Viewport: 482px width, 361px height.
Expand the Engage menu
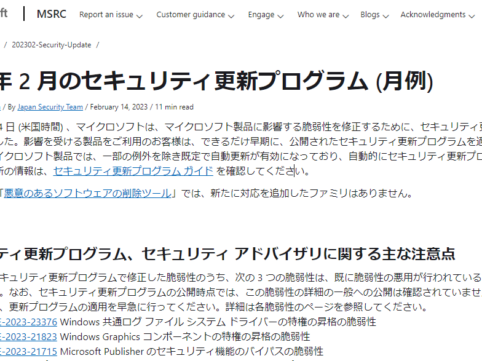pyautogui.click(x=265, y=15)
